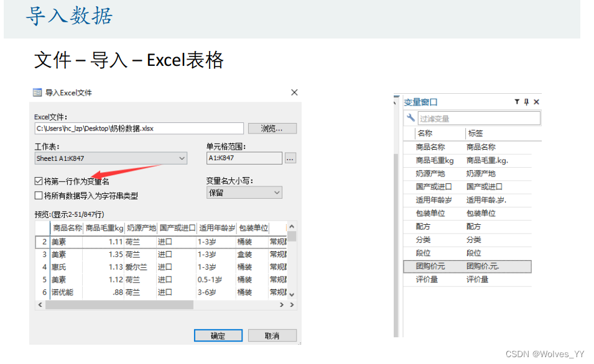Click the 标签 column header
This screenshot has width=594, height=364.
475,134
